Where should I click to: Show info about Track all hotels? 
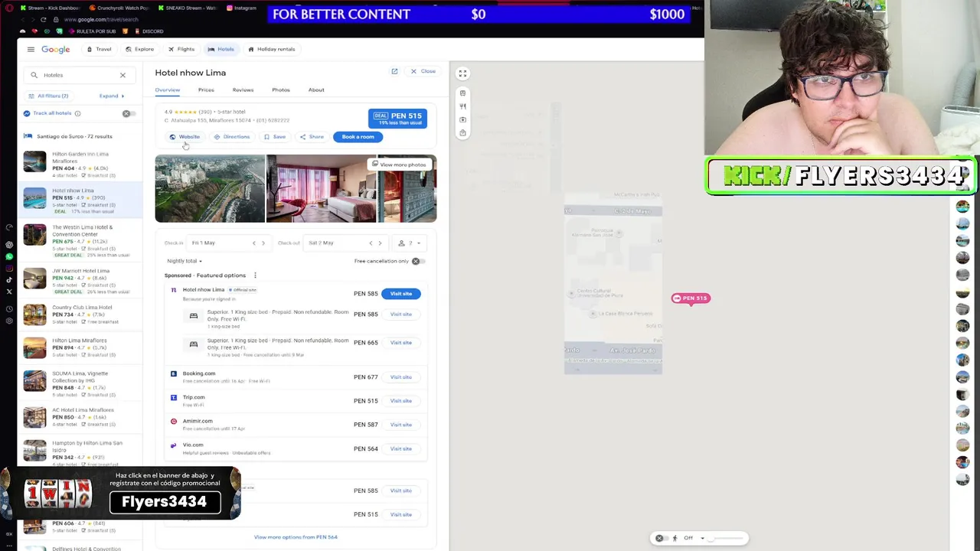[x=77, y=113]
